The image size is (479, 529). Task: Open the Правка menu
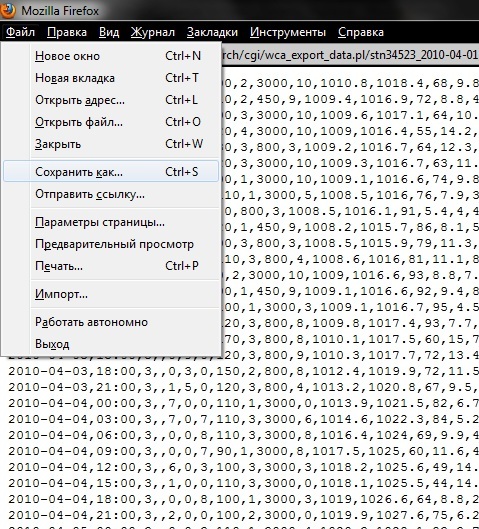pyautogui.click(x=67, y=32)
